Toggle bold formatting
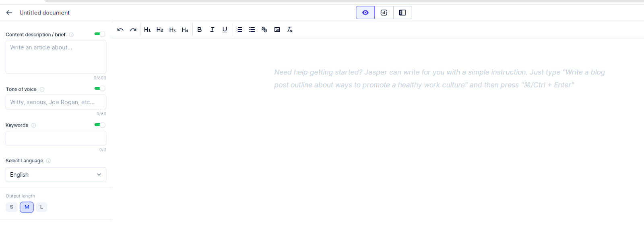The width and height of the screenshot is (644, 233). click(x=200, y=30)
